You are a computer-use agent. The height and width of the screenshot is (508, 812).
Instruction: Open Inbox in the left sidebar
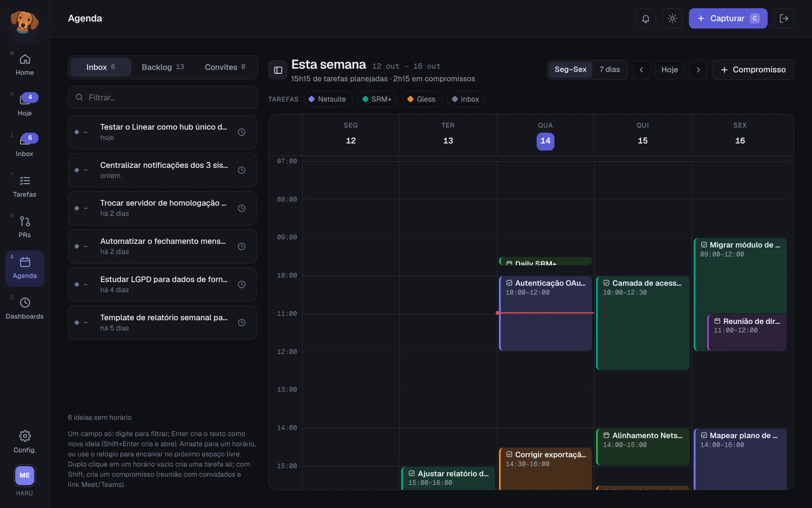[25, 146]
